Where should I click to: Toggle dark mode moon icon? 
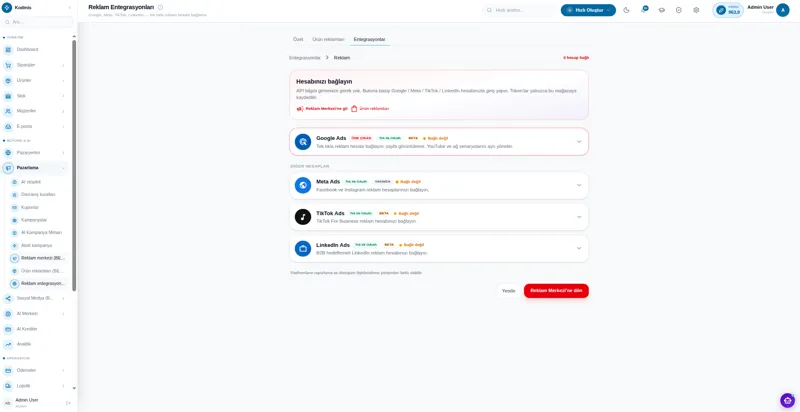click(x=627, y=10)
